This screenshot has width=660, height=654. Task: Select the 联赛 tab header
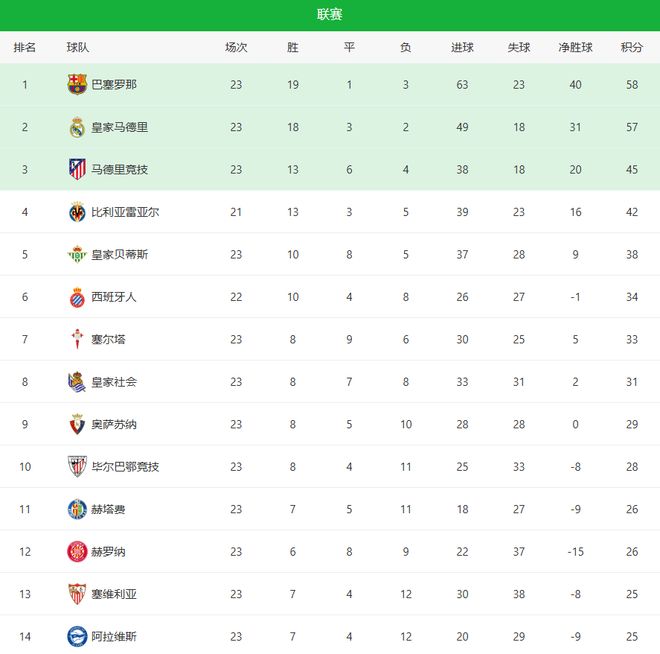pyautogui.click(x=329, y=14)
